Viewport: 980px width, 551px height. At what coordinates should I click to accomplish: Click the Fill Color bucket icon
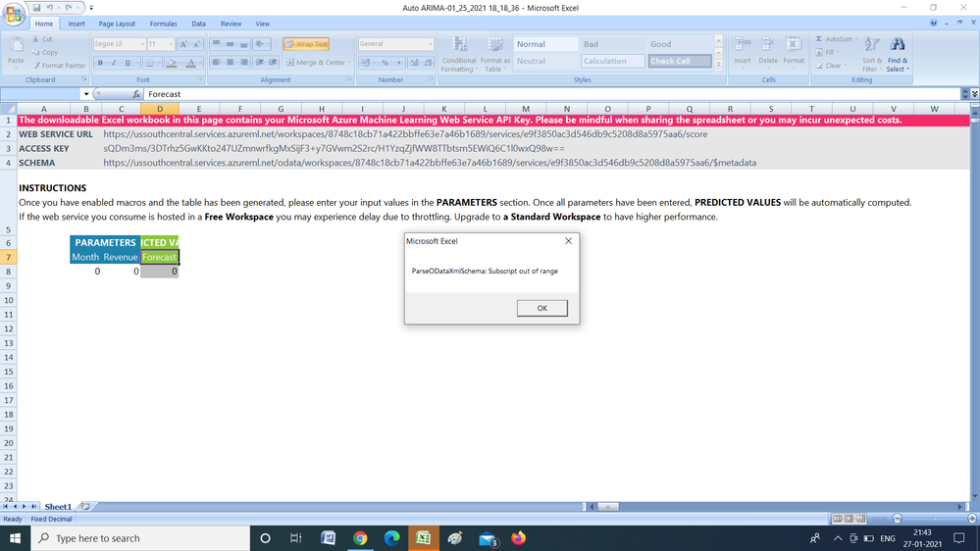point(172,63)
